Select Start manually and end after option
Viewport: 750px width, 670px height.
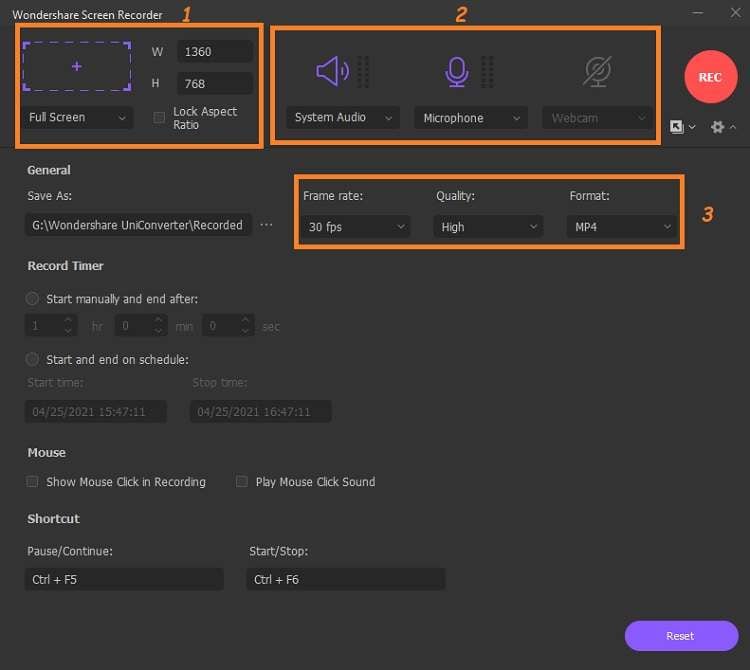click(x=32, y=299)
